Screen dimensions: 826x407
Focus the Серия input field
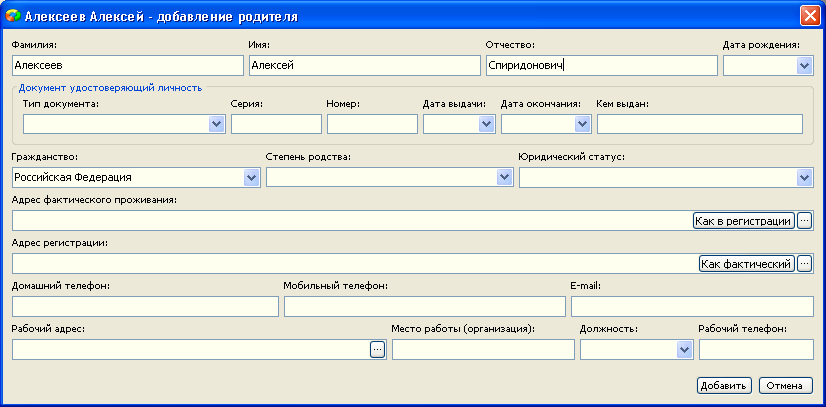pyautogui.click(x=277, y=124)
